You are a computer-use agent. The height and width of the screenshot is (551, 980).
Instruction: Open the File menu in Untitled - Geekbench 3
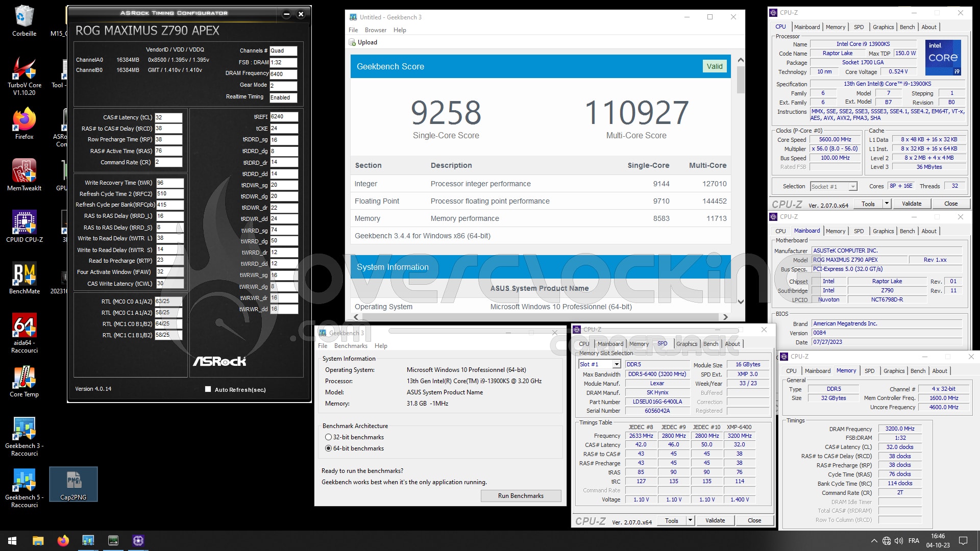[353, 30]
